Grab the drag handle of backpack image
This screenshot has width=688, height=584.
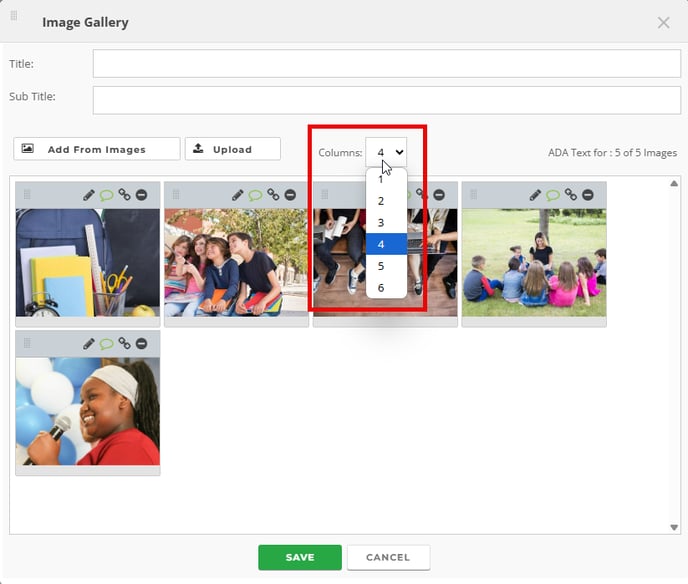coord(27,194)
